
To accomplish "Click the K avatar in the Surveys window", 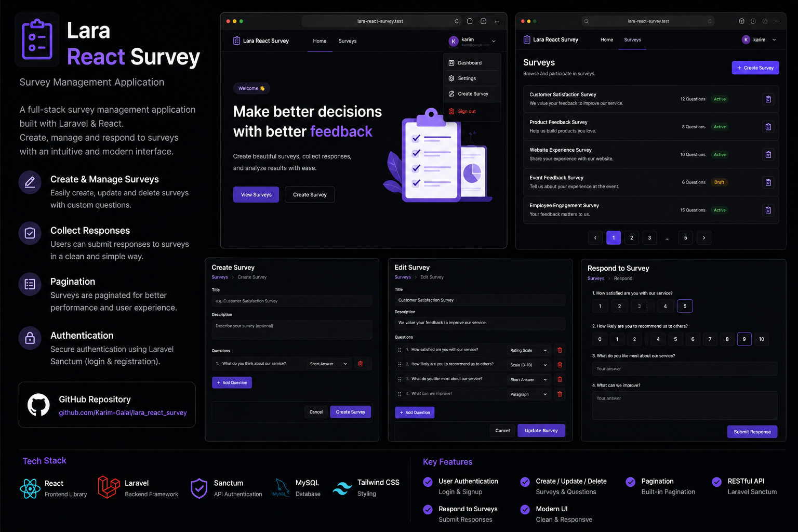I will pyautogui.click(x=746, y=39).
